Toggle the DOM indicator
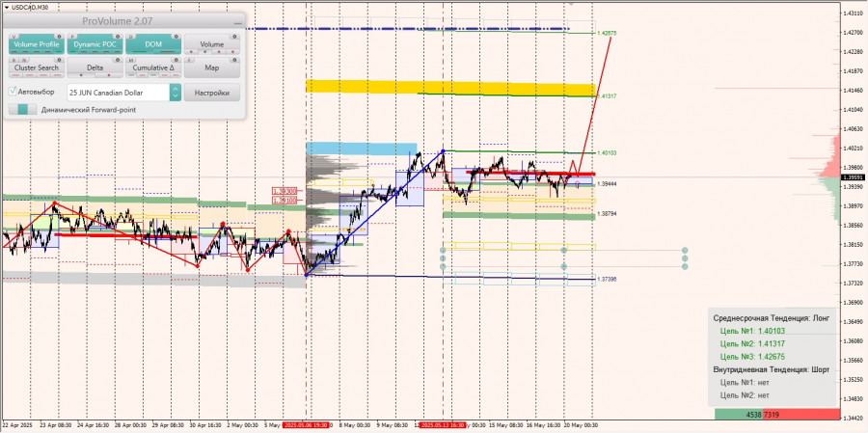The image size is (868, 433). [153, 44]
